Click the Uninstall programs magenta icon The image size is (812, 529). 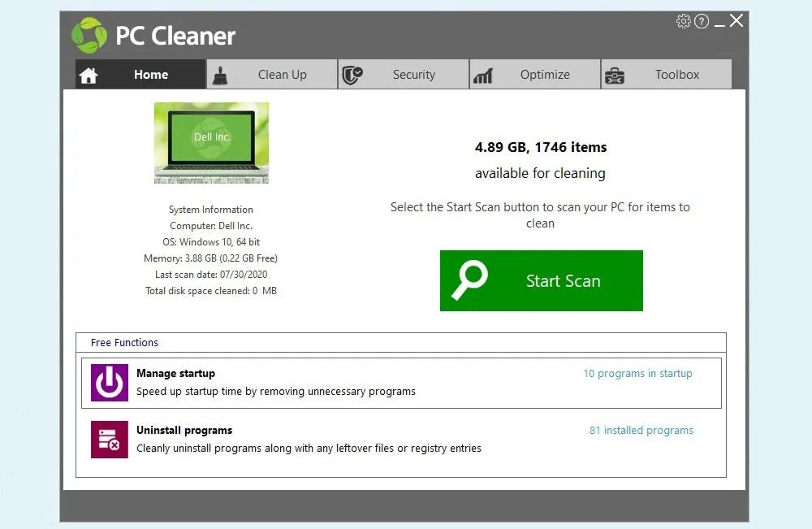coord(110,440)
